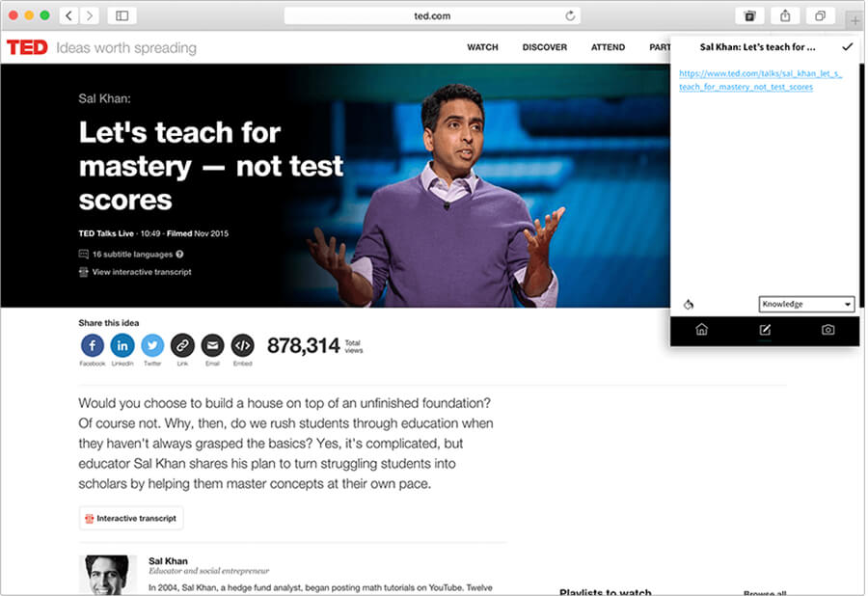Open Sal Khan speaker name link
The height and width of the screenshot is (596, 868).
click(x=168, y=560)
